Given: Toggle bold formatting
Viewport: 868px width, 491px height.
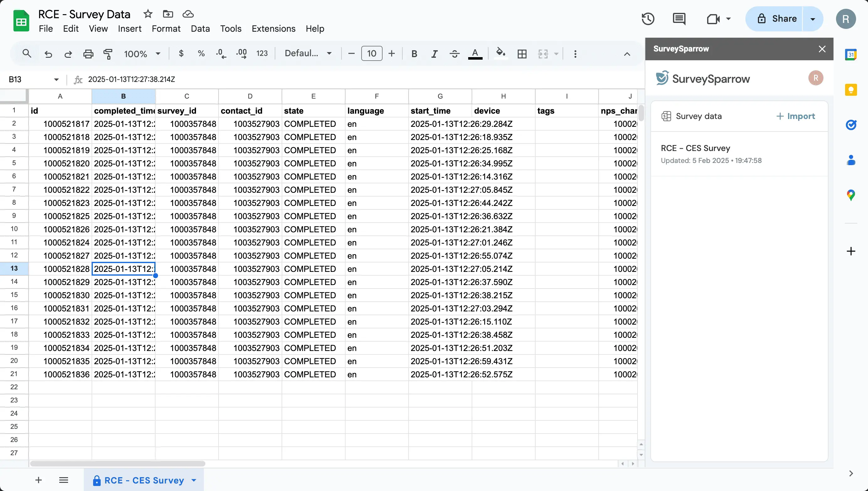Looking at the screenshot, I should click(x=414, y=53).
